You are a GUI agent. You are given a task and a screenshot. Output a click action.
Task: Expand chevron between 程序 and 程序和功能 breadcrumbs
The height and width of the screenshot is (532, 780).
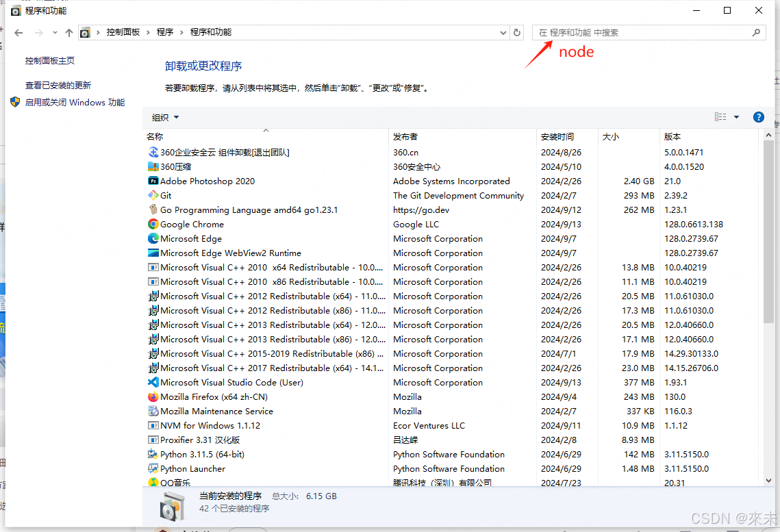181,32
